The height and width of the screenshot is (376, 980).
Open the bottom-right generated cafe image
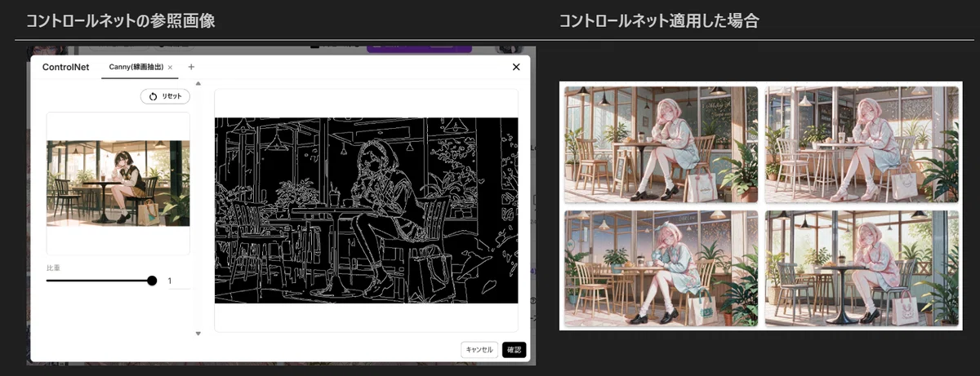862,268
